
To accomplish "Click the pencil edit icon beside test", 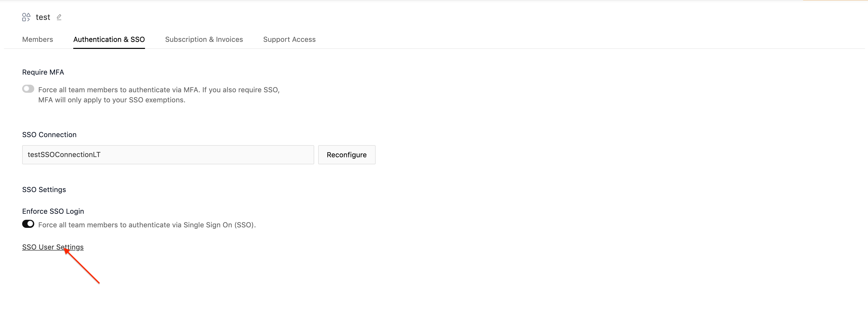I will [59, 17].
